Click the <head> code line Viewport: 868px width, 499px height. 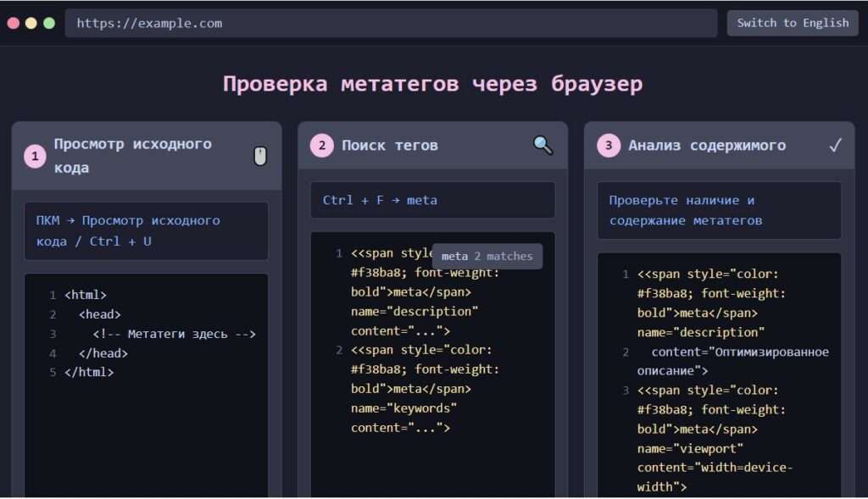[100, 314]
